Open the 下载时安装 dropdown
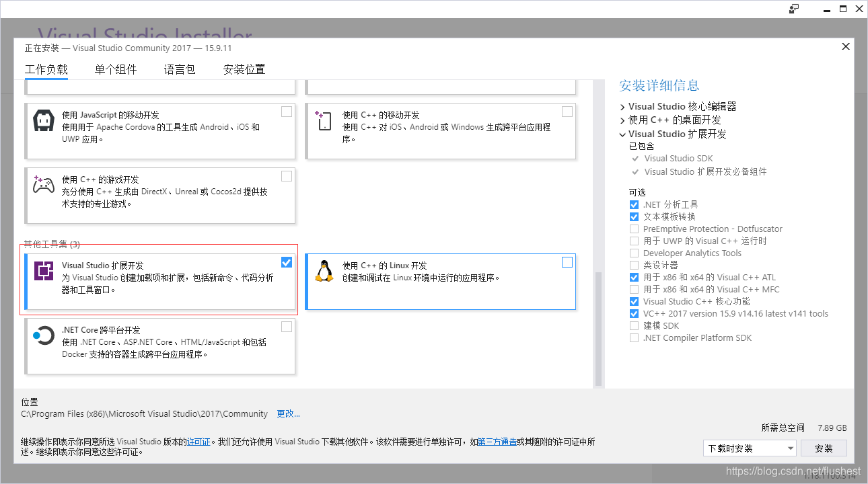The width and height of the screenshot is (868, 484). (x=750, y=448)
